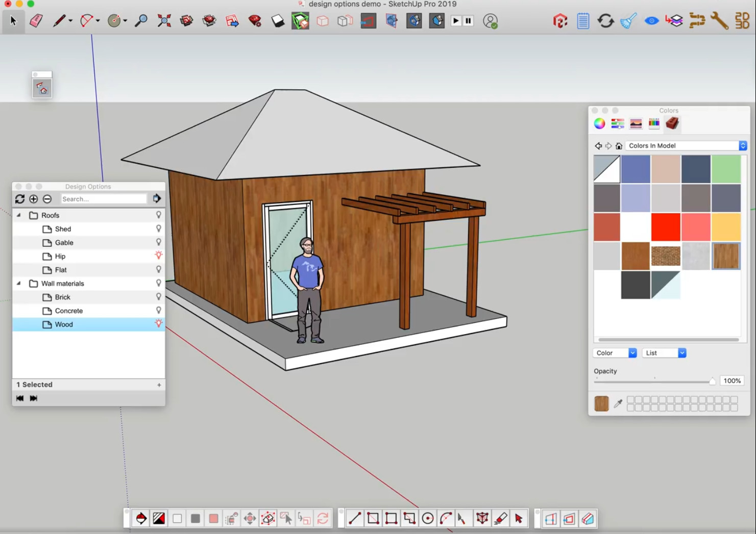
Task: Switch to the crayons color tab
Action: [654, 123]
